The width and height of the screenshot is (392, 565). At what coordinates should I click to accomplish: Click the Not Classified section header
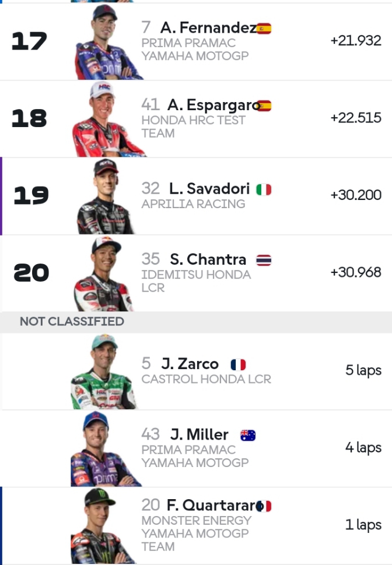(x=72, y=321)
